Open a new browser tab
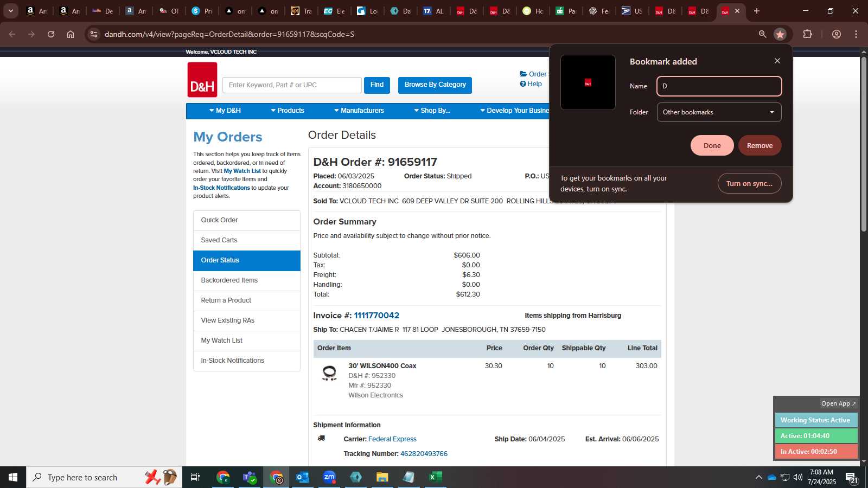The width and height of the screenshot is (868, 488). [x=757, y=11]
